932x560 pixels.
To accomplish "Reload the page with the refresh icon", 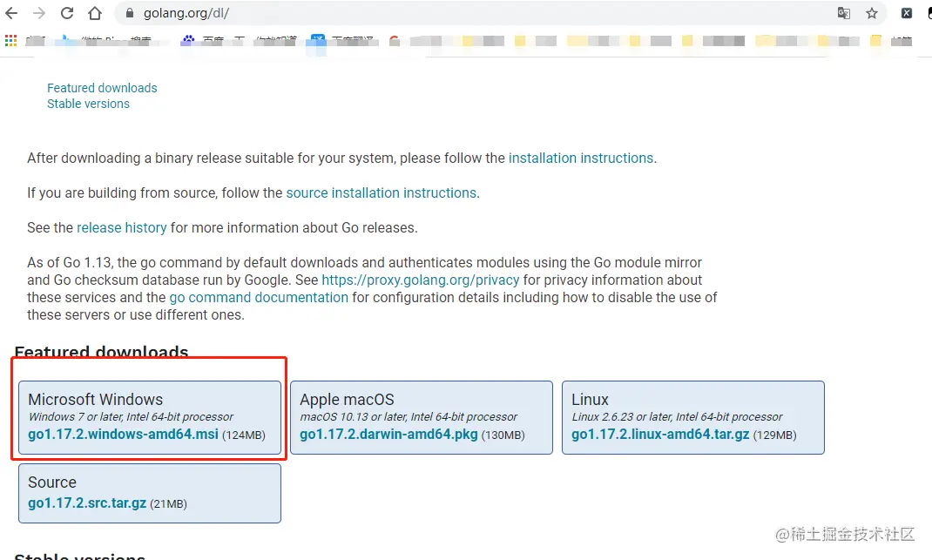I will click(67, 12).
